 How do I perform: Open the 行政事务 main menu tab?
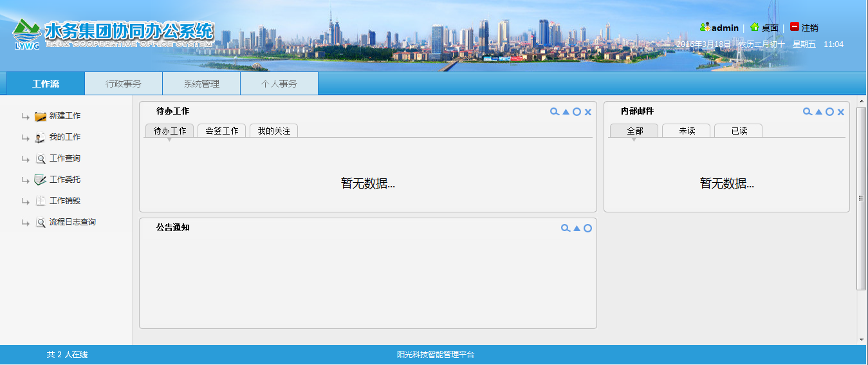coord(124,84)
